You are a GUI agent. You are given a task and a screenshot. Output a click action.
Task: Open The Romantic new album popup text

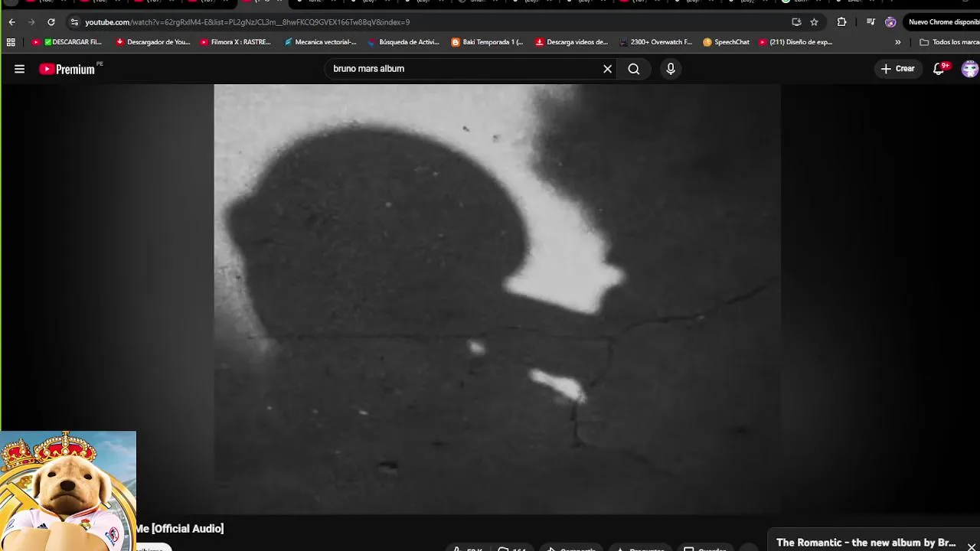(x=866, y=543)
